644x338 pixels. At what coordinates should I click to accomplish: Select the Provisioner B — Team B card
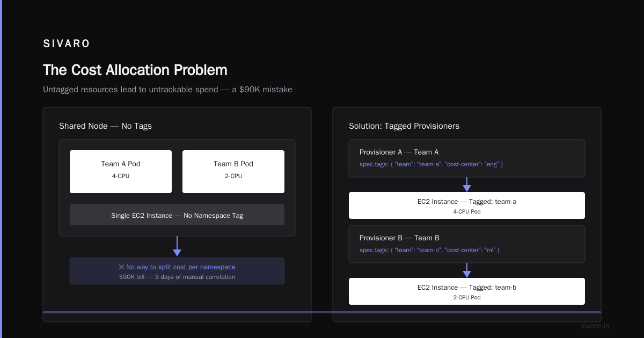click(x=467, y=244)
